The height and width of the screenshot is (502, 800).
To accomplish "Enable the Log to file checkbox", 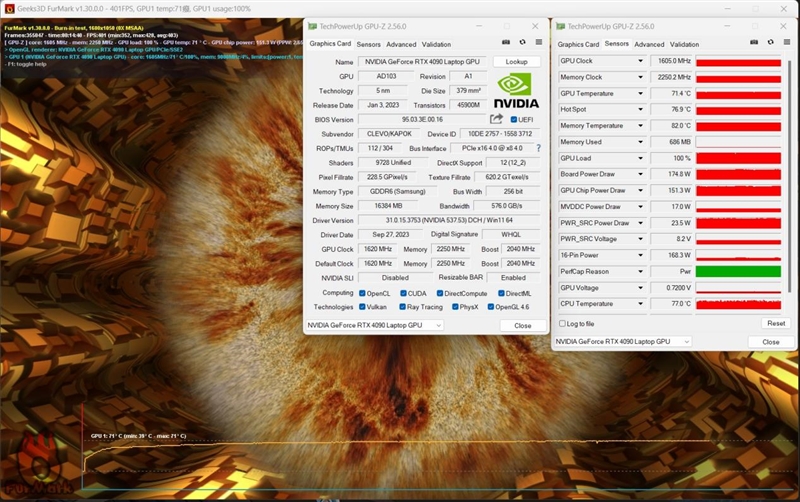I will 562,323.
